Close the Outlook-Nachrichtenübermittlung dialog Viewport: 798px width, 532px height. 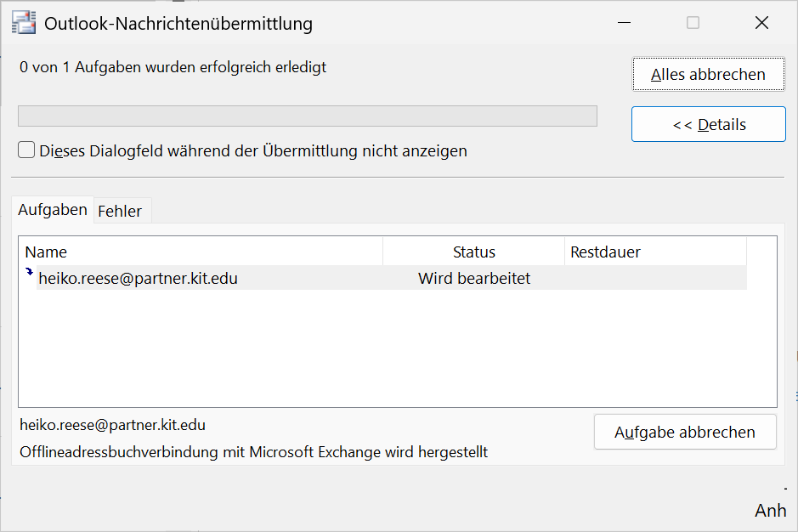click(761, 23)
